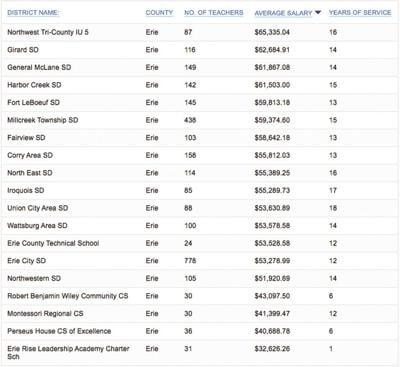Screen dimensions: 400x367
Task: Click the salary value $53,278.99
Action: [272, 261]
